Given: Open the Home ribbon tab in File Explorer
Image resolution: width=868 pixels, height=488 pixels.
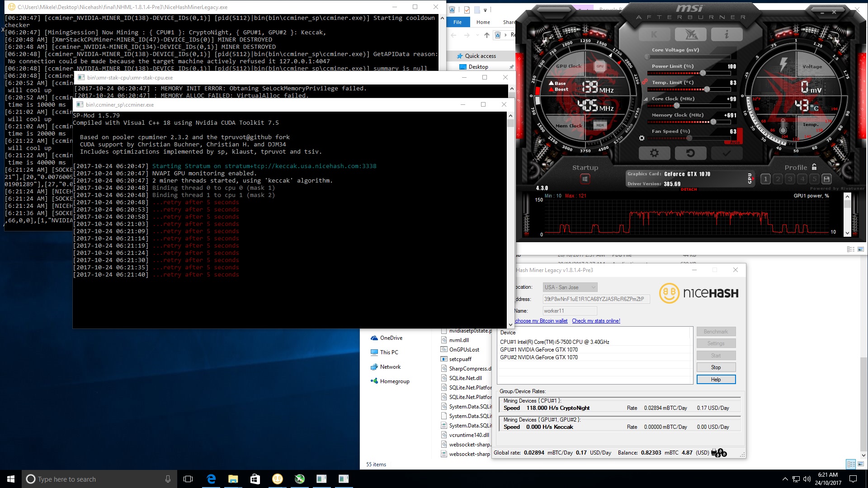Looking at the screenshot, I should [483, 22].
